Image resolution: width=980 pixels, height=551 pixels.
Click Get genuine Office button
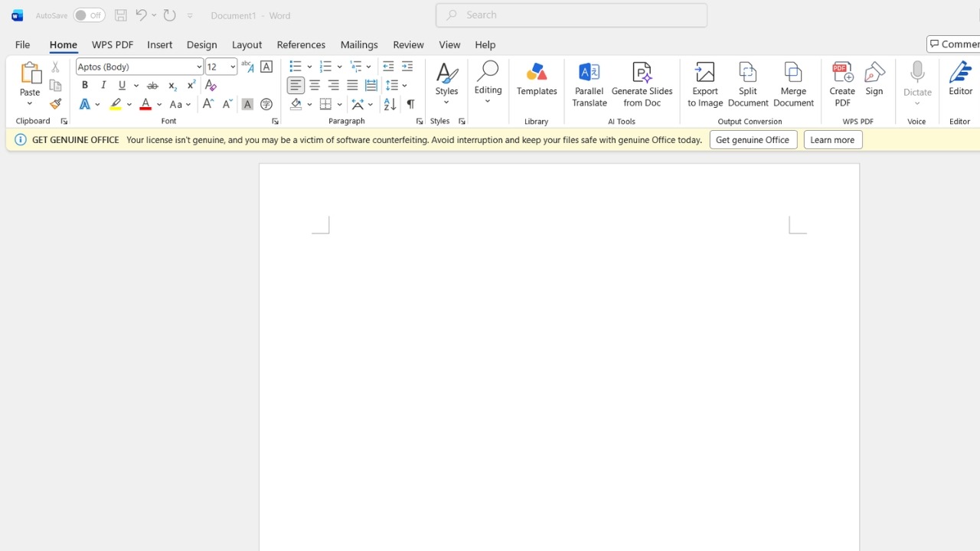click(x=753, y=139)
